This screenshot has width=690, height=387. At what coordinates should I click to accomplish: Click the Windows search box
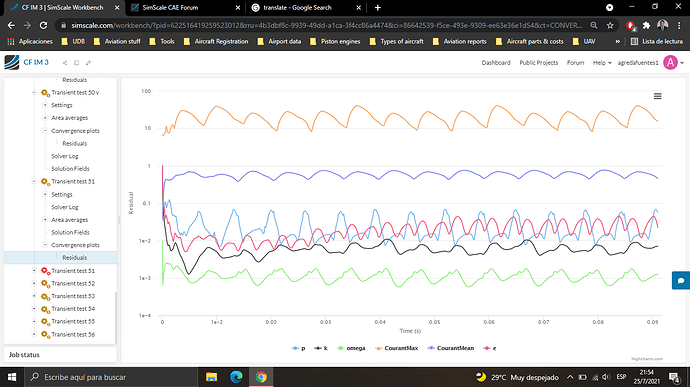tap(111, 377)
